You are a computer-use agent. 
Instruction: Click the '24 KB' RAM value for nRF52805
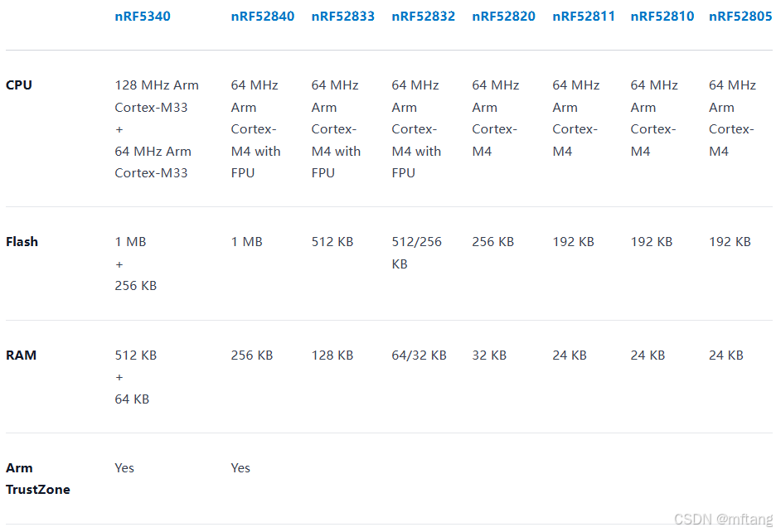(x=725, y=355)
